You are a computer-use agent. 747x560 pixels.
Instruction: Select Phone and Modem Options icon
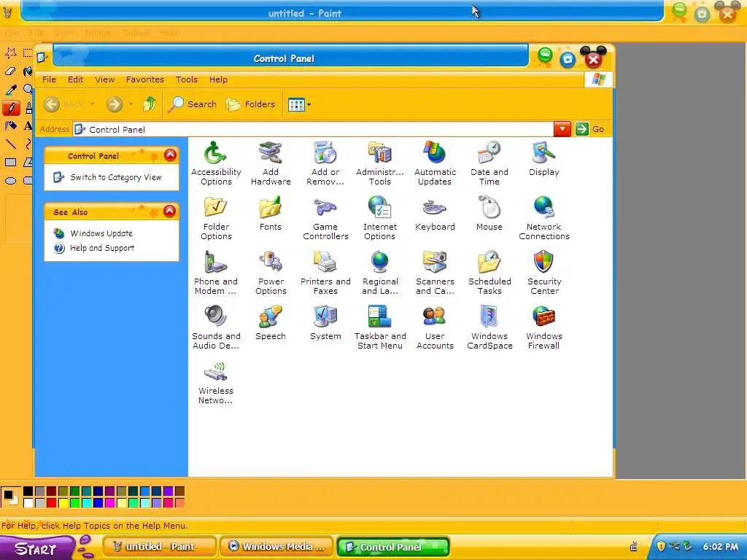pos(216,273)
